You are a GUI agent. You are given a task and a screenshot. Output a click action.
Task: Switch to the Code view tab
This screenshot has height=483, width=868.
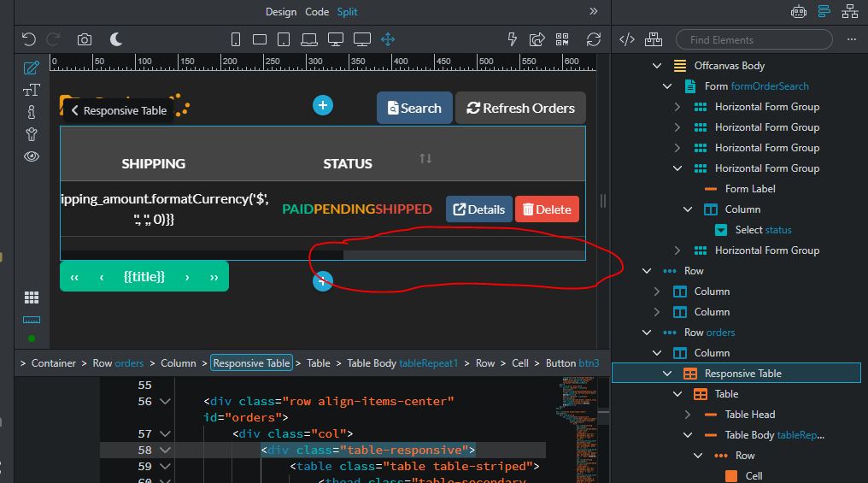tap(317, 12)
